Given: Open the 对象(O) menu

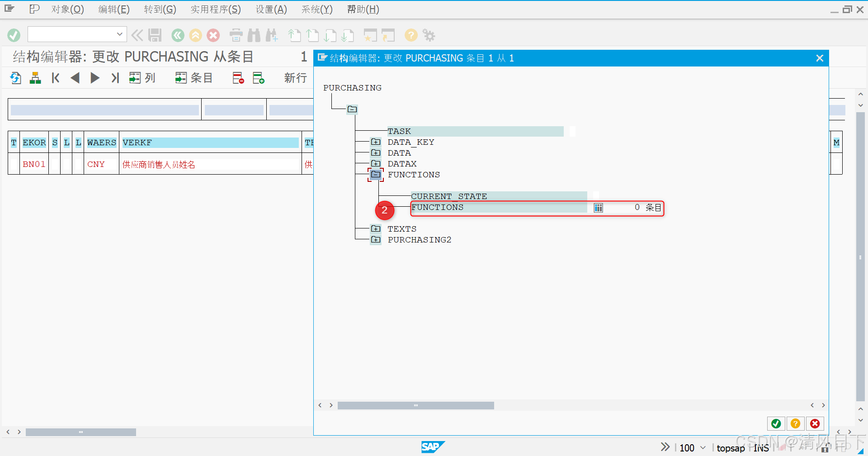Looking at the screenshot, I should tap(68, 9).
